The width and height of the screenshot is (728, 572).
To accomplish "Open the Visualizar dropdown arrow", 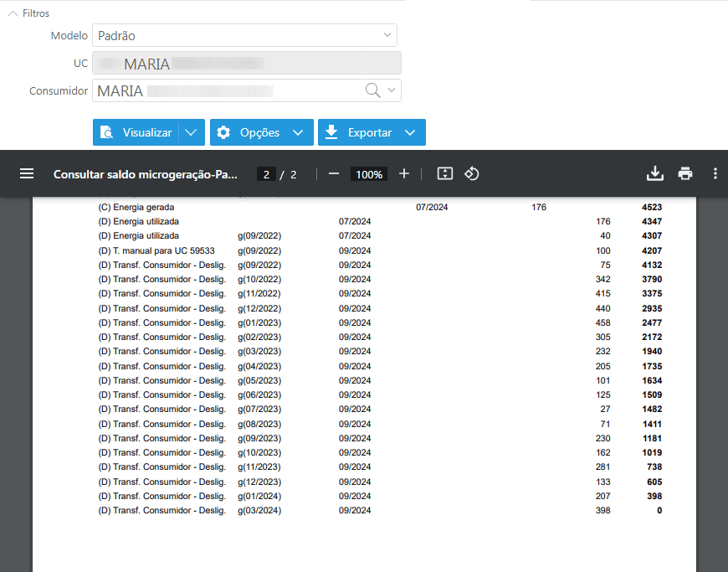I will (x=192, y=132).
